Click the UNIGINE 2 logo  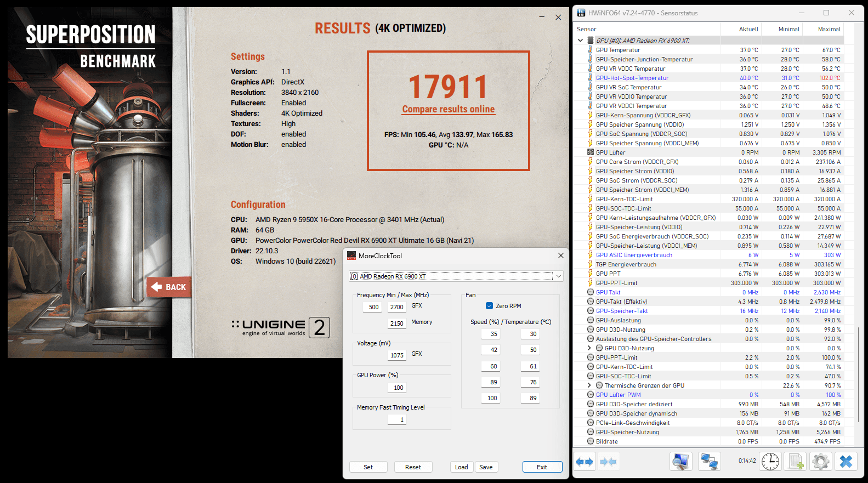coord(281,327)
